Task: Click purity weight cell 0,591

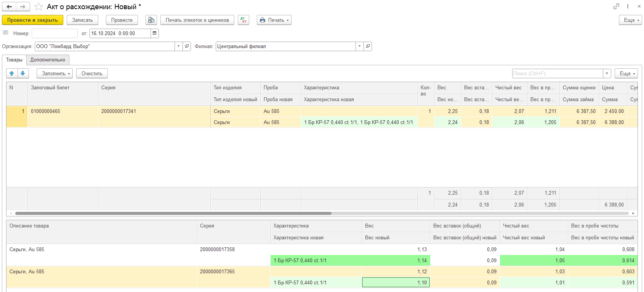Action: tap(603, 282)
